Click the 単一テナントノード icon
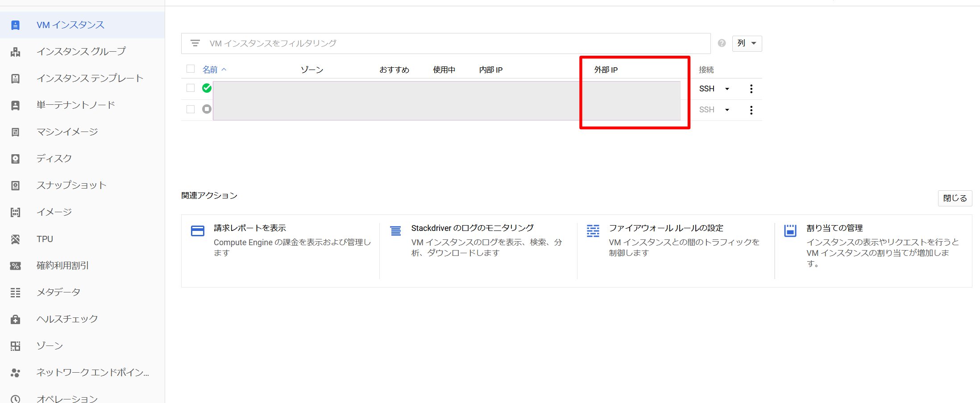This screenshot has height=403, width=980. [x=15, y=105]
